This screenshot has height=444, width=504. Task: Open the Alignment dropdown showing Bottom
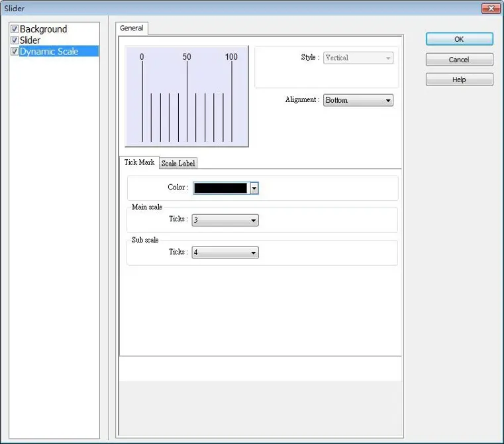(x=358, y=100)
